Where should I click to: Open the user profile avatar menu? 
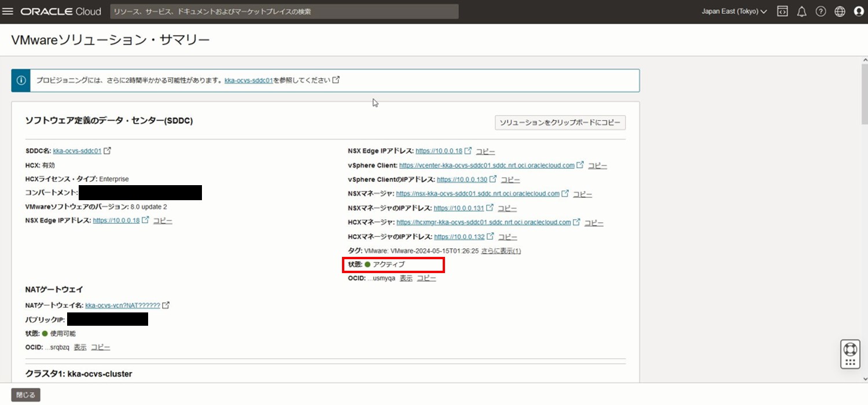[x=859, y=12]
